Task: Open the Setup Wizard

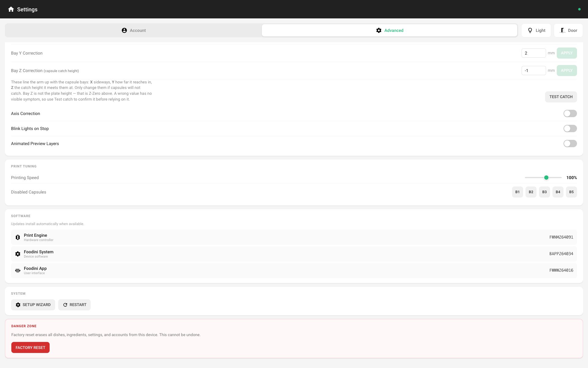Action: click(33, 305)
